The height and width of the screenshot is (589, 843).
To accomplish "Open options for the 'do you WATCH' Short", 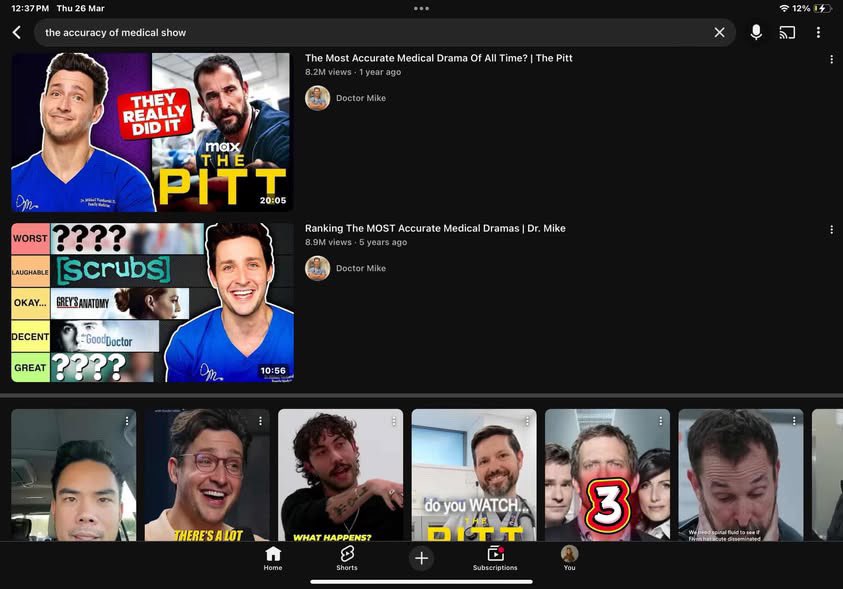I will click(527, 421).
